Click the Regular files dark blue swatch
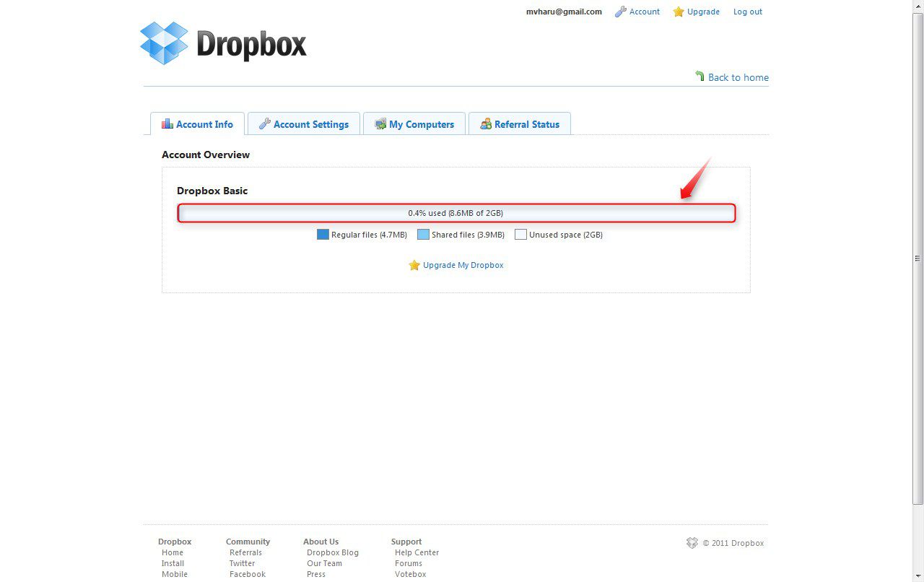The height and width of the screenshot is (582, 924). point(323,234)
